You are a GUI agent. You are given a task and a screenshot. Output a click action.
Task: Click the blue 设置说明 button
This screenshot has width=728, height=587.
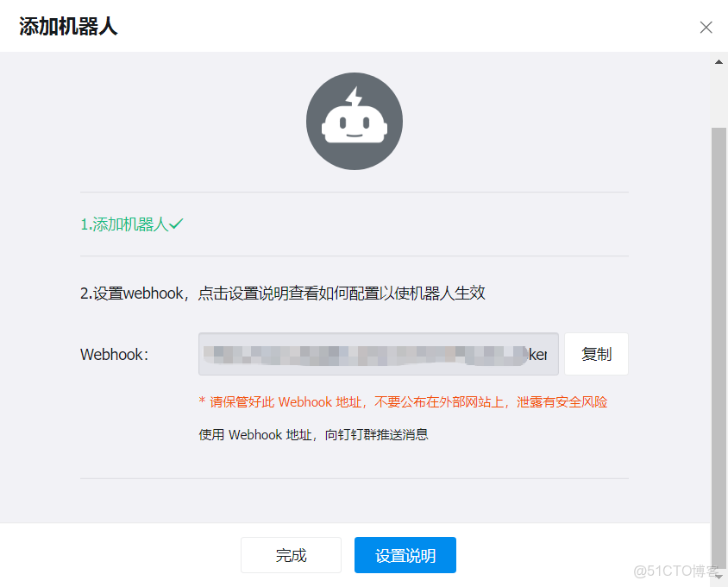pyautogui.click(x=405, y=555)
